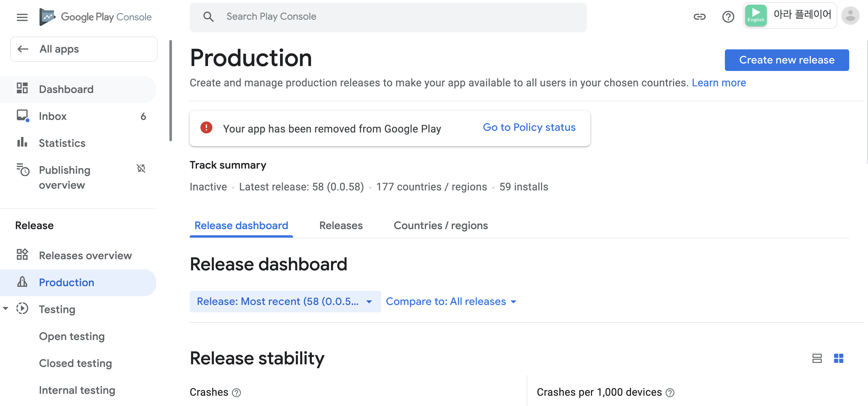Open Inbox in the sidebar

tap(53, 116)
